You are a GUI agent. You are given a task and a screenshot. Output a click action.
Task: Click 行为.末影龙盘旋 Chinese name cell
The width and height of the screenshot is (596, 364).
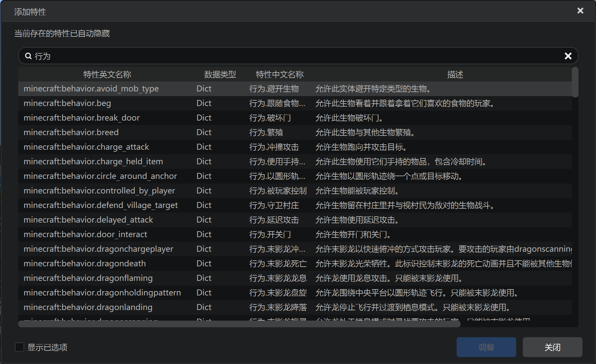pos(278,293)
